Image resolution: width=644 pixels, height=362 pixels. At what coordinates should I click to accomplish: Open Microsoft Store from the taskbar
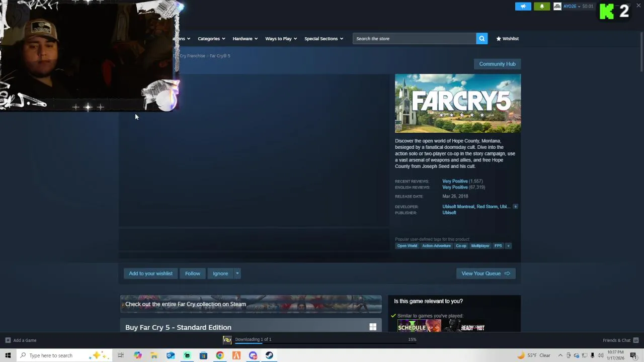[x=203, y=355]
